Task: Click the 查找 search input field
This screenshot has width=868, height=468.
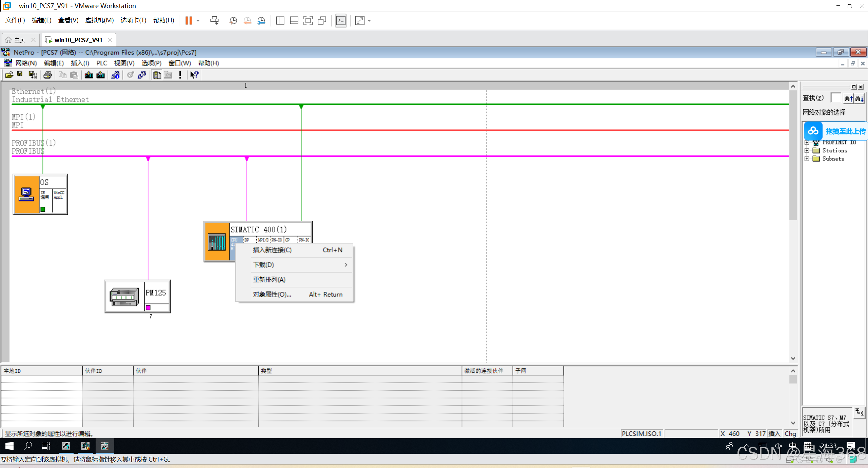Action: click(x=836, y=98)
